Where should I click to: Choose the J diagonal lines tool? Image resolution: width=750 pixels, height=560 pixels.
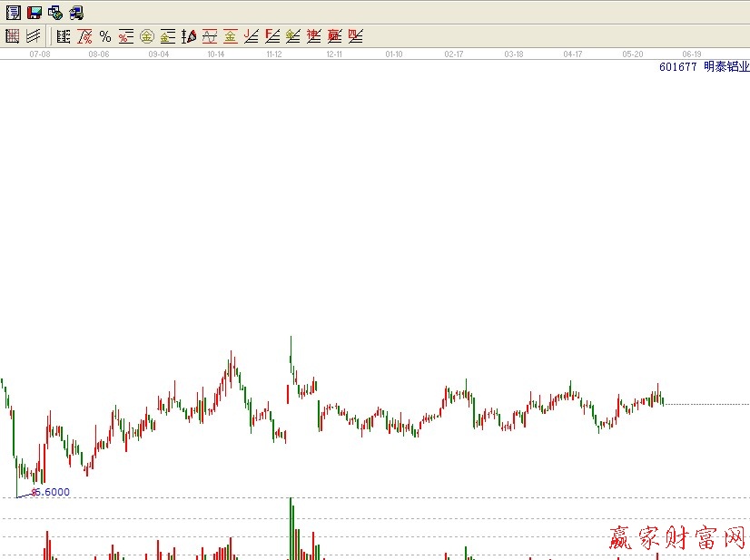252,36
